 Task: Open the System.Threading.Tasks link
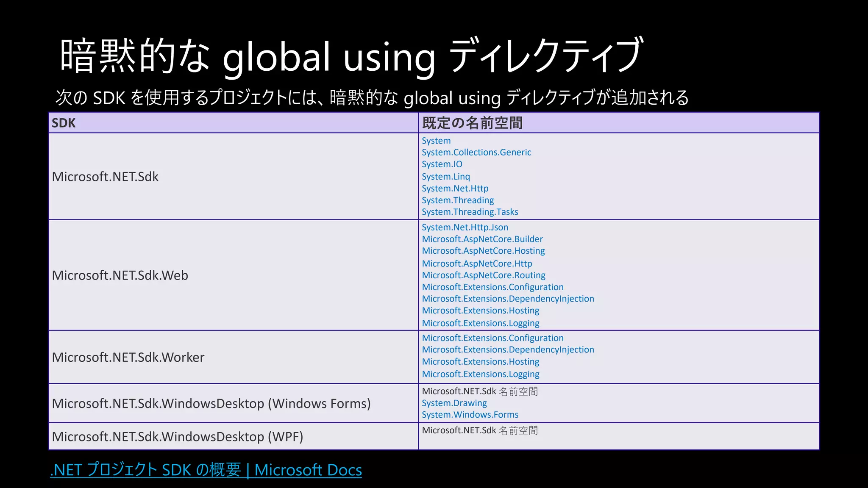[x=470, y=212]
